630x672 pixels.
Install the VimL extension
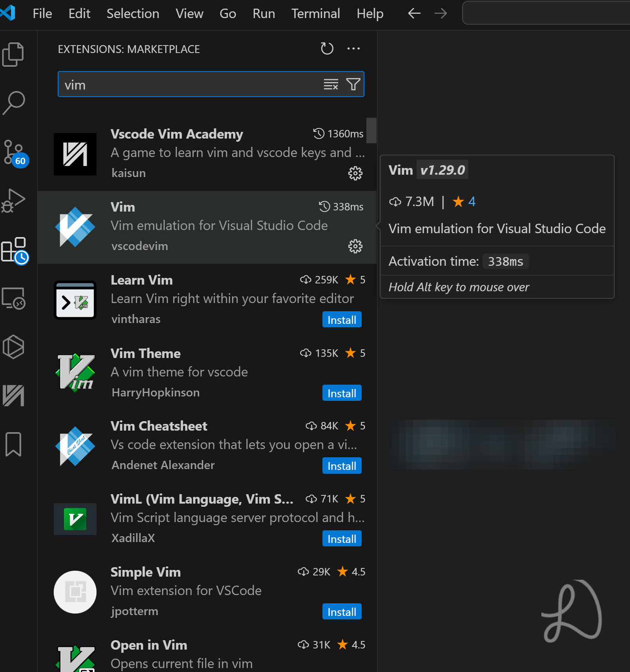[x=342, y=539]
